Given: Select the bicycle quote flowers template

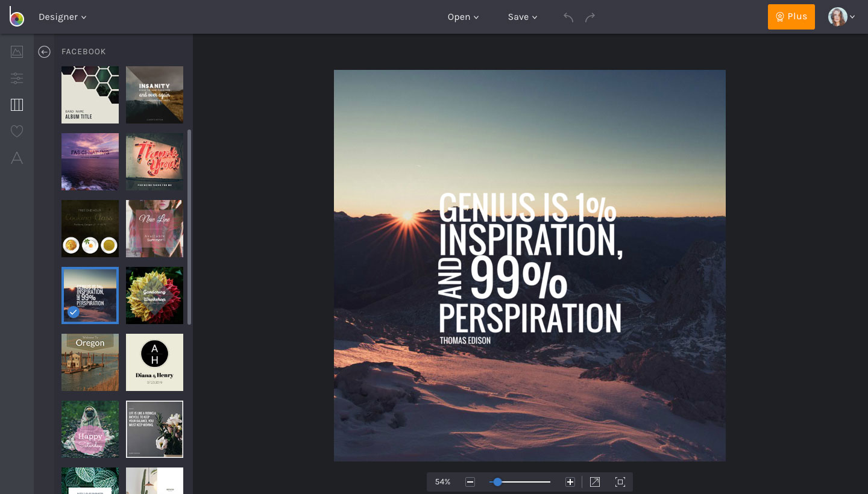Looking at the screenshot, I should pos(155,430).
